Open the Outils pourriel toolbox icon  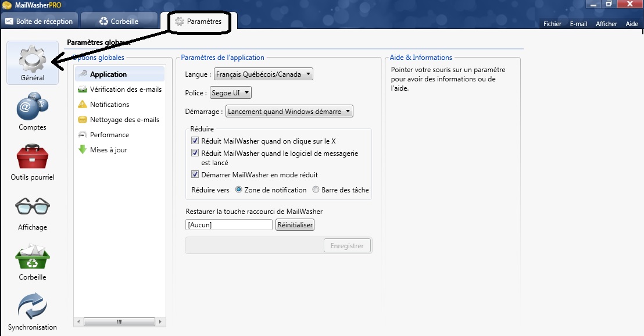click(33, 156)
